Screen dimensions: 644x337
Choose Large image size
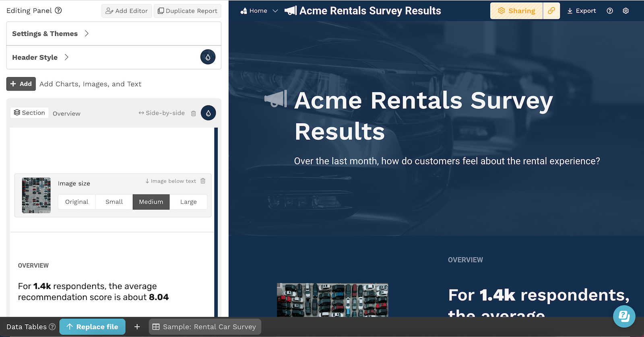click(x=188, y=202)
